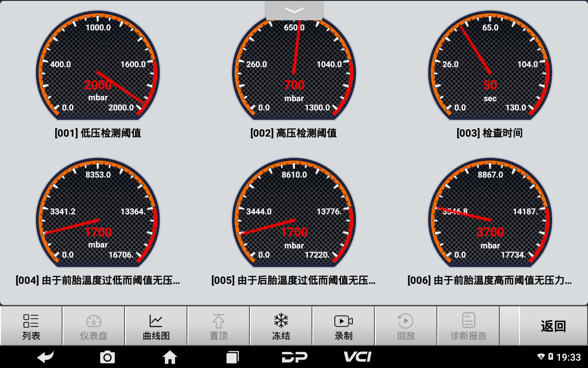The width and height of the screenshot is (588, 368).
Task: Select the 仪表盘 dashboard view
Action: 94,326
